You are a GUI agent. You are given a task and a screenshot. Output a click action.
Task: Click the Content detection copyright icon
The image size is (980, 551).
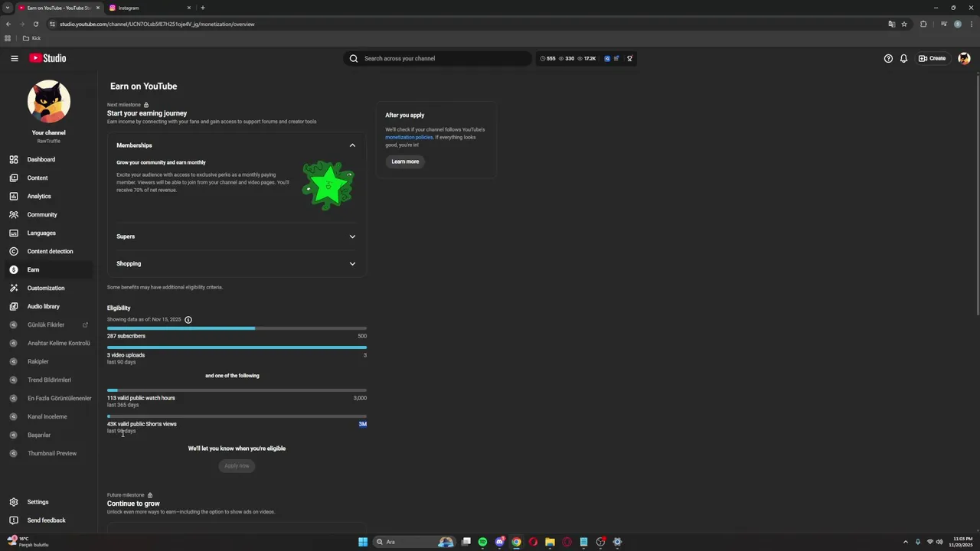pos(14,251)
